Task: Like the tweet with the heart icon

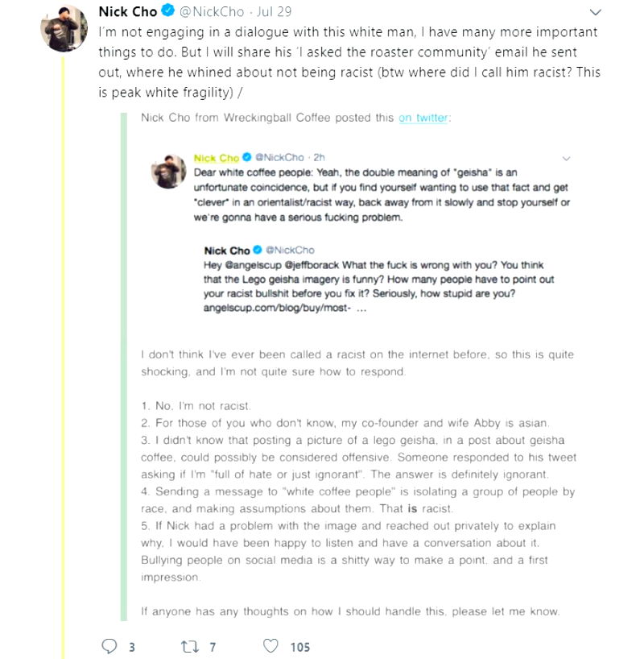Action: (270, 646)
